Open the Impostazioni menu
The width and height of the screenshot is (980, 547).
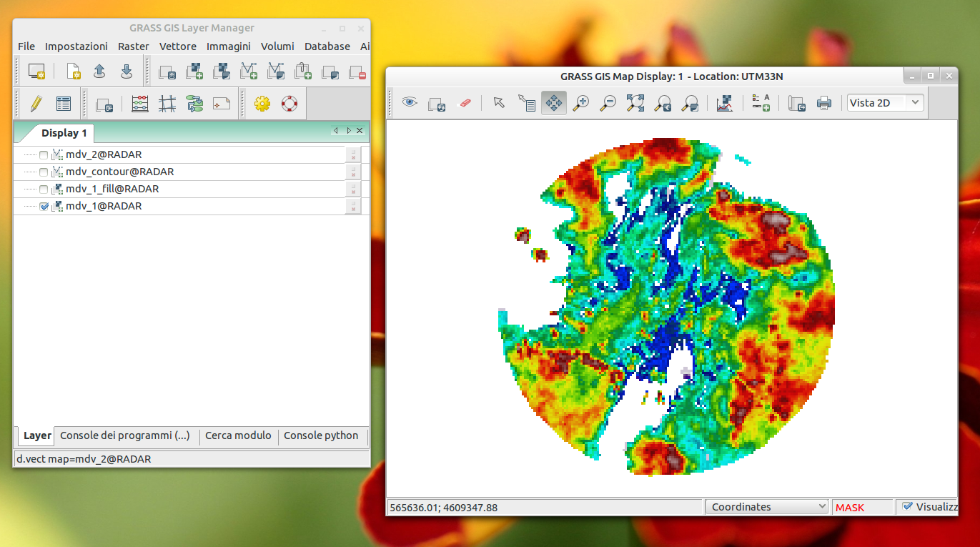click(x=76, y=46)
